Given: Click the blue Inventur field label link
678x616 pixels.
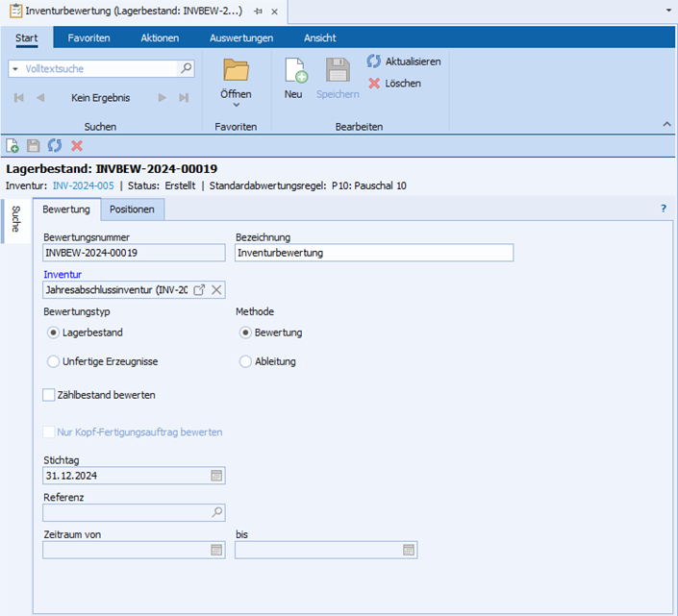Looking at the screenshot, I should 63,274.
